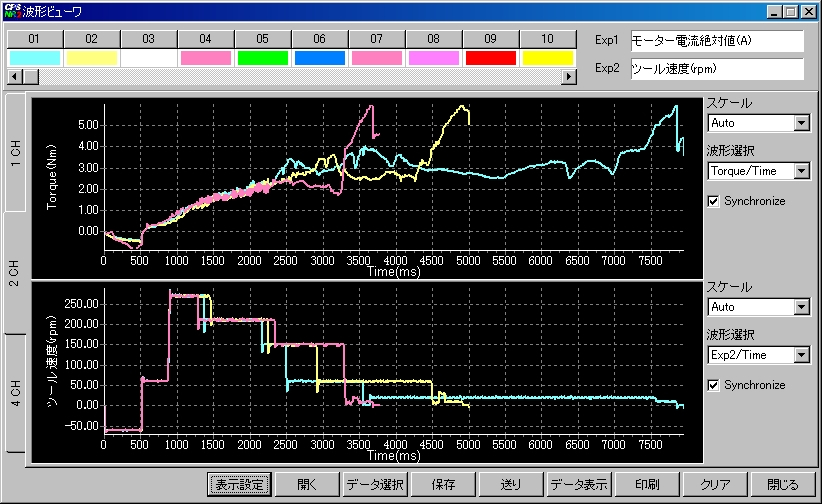Screen dimensions: 822x504
Task: Switch to 4 CH view tab
Action: 16,392
